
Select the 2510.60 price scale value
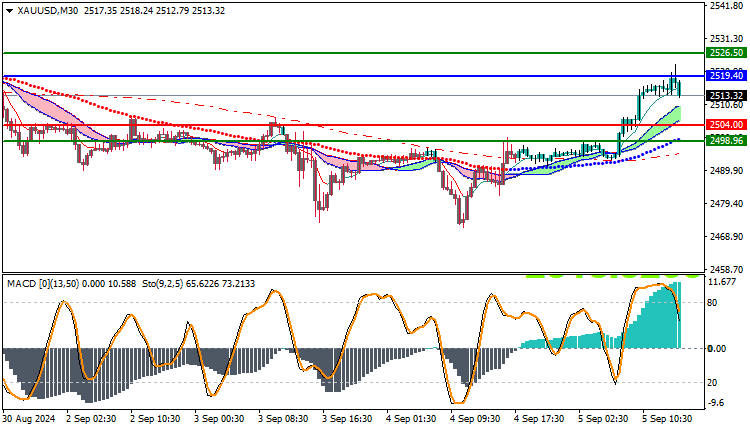[727, 105]
